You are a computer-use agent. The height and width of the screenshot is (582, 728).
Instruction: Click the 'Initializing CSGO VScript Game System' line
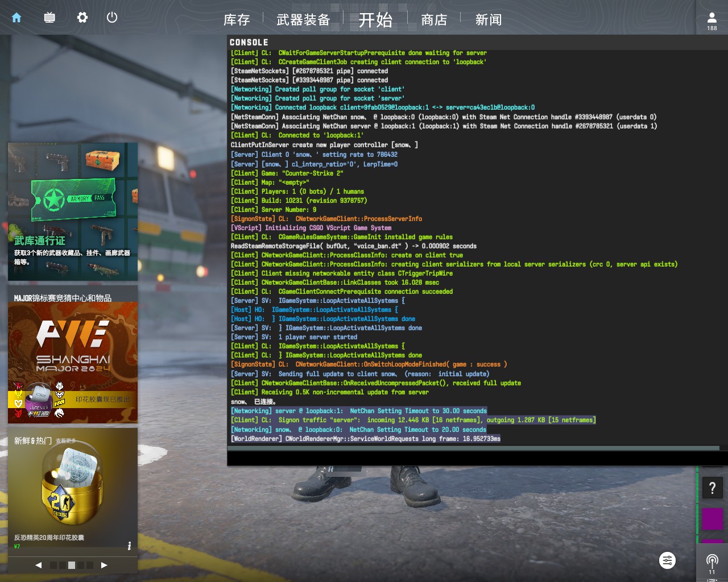(x=311, y=228)
